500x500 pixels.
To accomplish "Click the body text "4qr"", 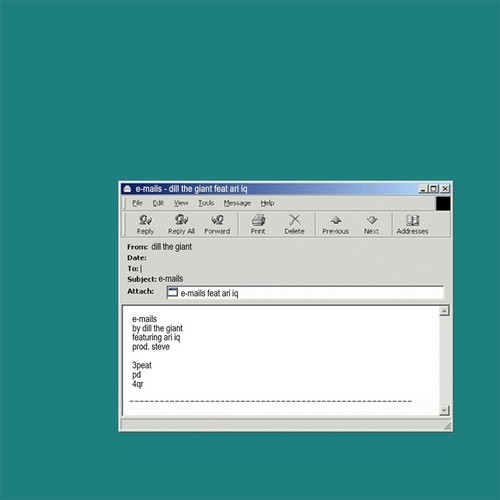I will pyautogui.click(x=138, y=384).
